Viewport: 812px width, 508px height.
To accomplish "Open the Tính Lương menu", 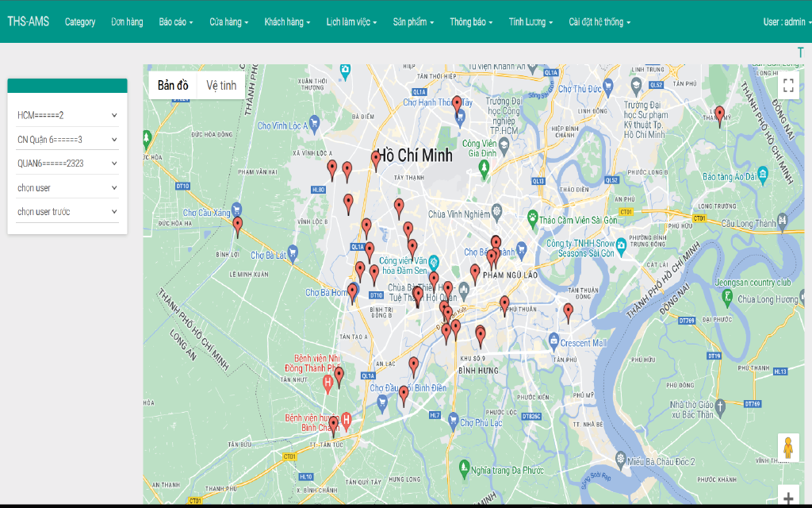I will [530, 22].
